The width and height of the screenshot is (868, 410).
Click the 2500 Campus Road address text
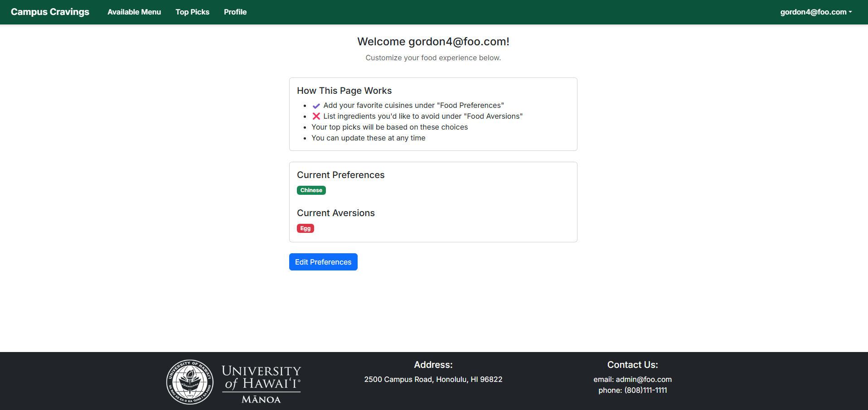coord(433,379)
